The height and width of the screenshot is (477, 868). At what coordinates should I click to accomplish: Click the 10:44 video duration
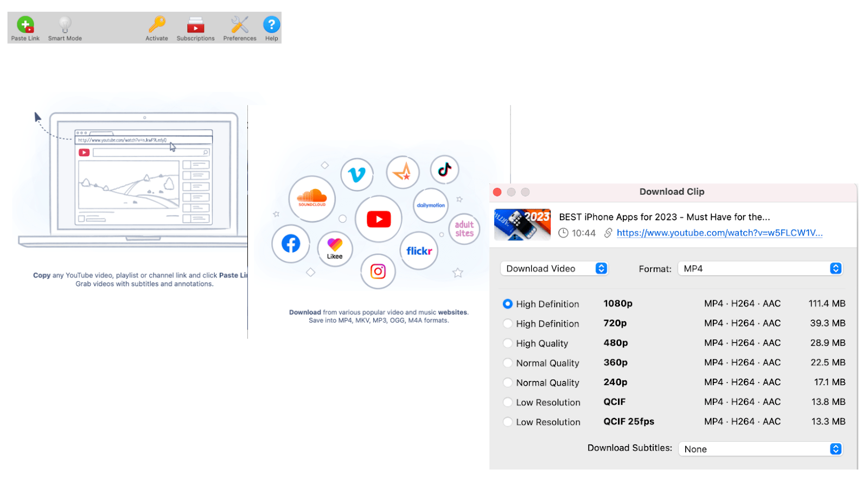584,233
